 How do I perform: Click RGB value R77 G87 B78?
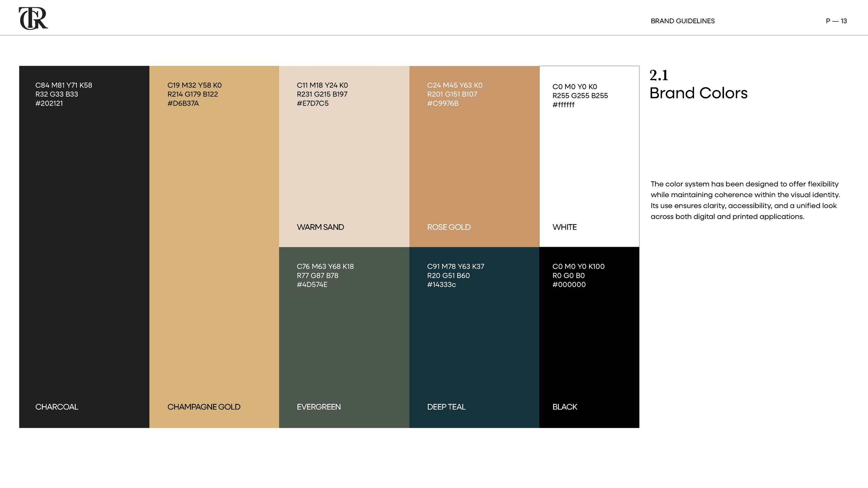pyautogui.click(x=317, y=276)
